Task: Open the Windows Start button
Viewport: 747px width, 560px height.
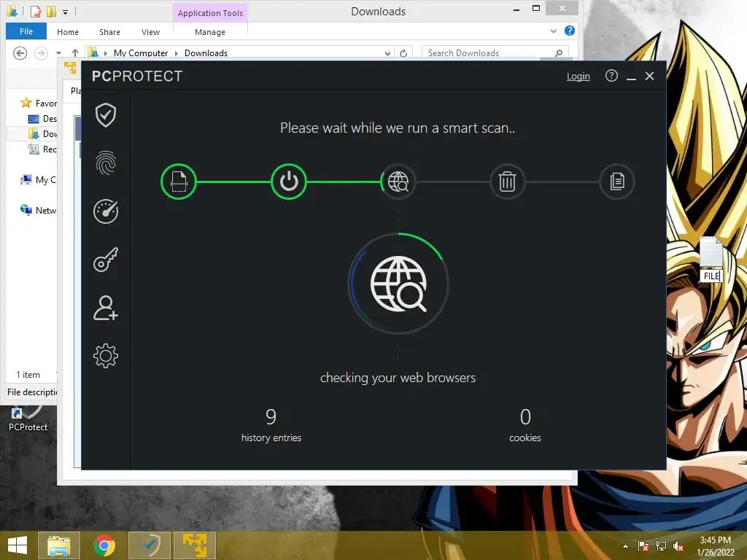Action: pos(18,545)
